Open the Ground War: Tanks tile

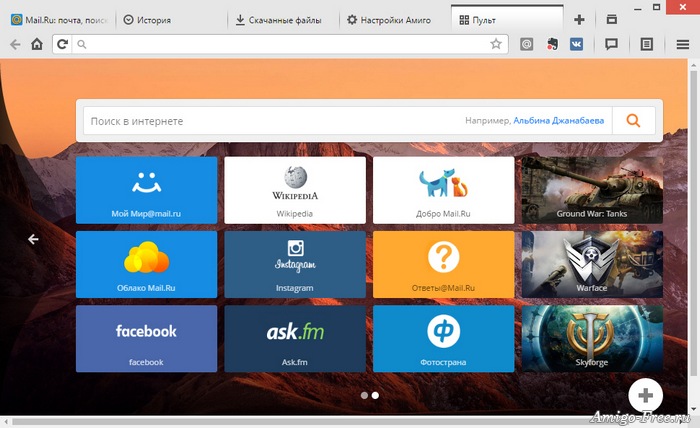pyautogui.click(x=592, y=190)
